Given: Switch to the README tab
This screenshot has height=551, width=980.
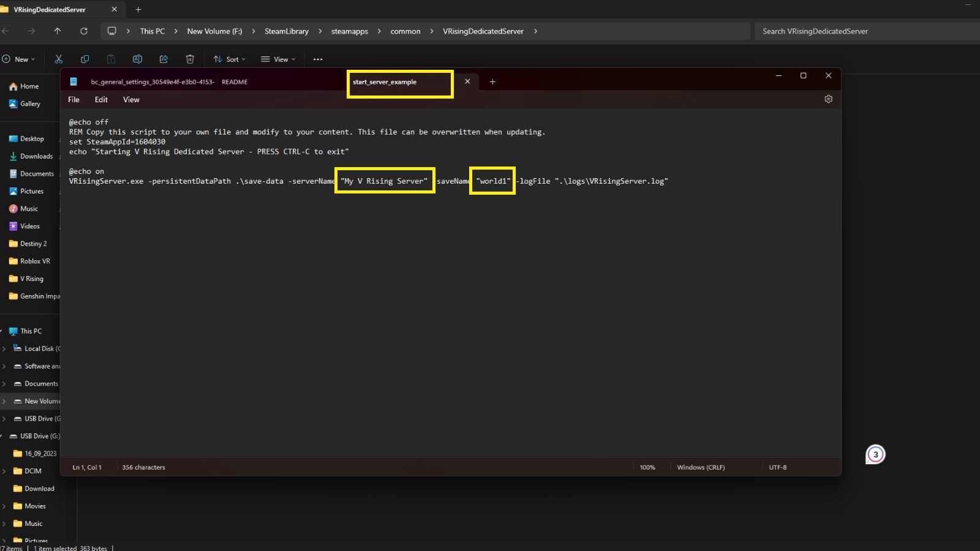Looking at the screenshot, I should click(x=235, y=81).
